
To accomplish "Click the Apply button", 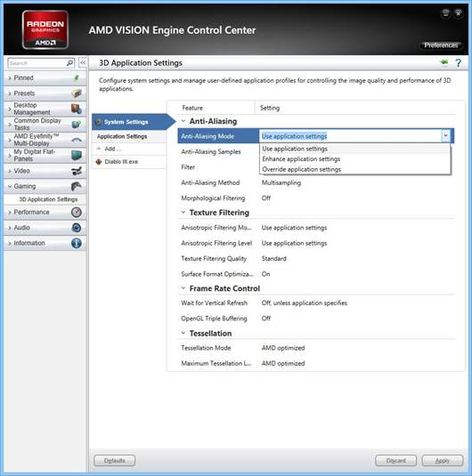I will coord(443,461).
